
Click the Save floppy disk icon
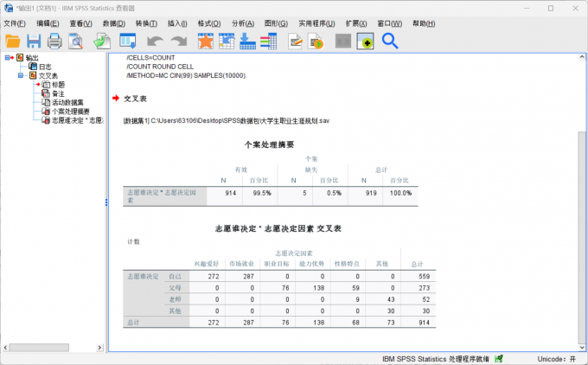coord(34,41)
